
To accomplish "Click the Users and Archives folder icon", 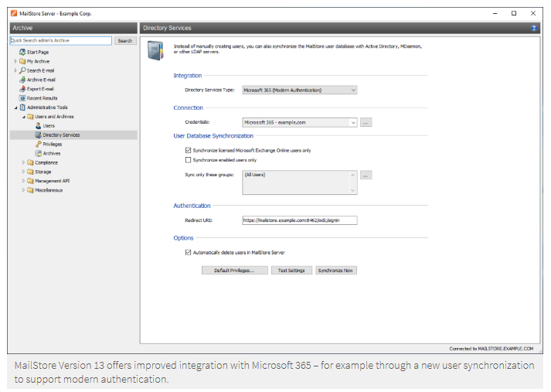I will point(30,117).
